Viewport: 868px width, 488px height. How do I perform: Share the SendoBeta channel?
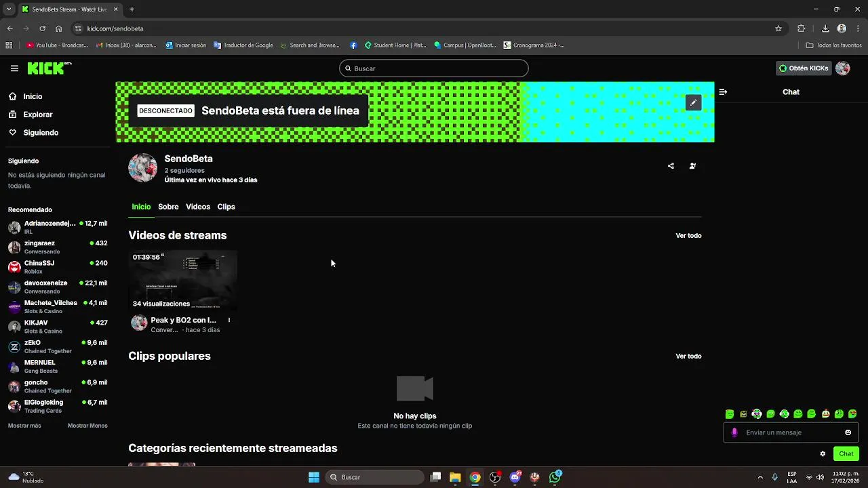671,165
